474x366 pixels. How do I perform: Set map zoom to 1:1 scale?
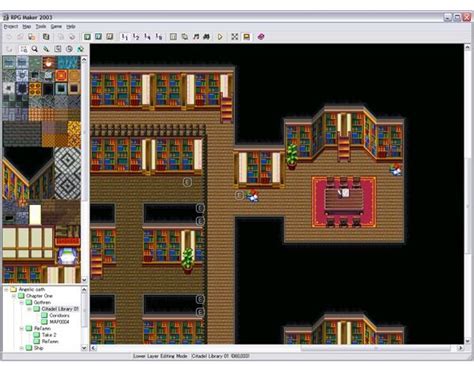(125, 37)
